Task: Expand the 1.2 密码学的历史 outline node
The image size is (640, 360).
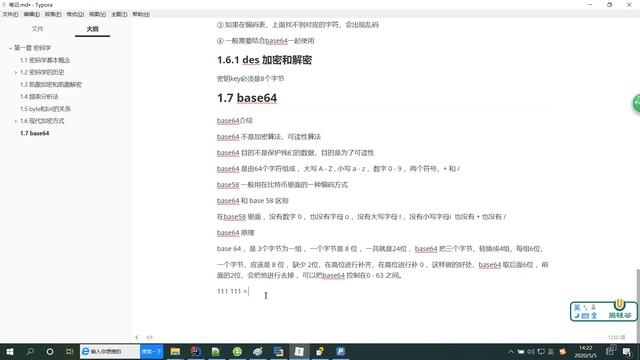Action: (x=16, y=73)
